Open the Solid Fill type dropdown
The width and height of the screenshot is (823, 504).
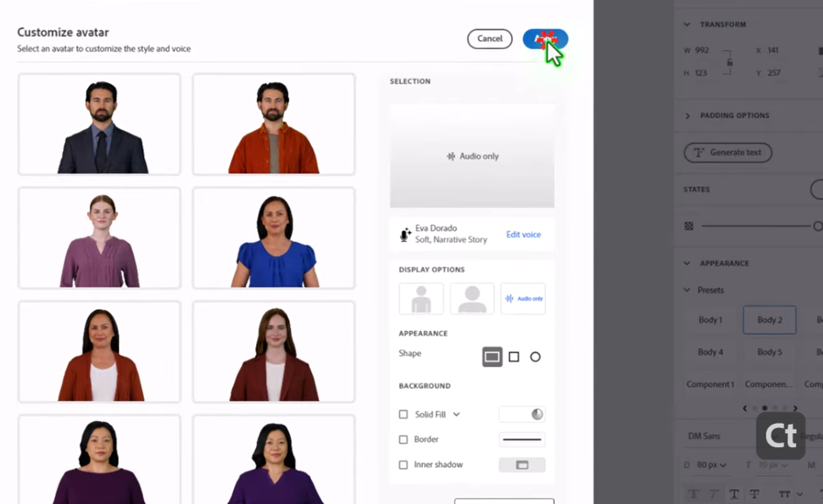tap(456, 415)
